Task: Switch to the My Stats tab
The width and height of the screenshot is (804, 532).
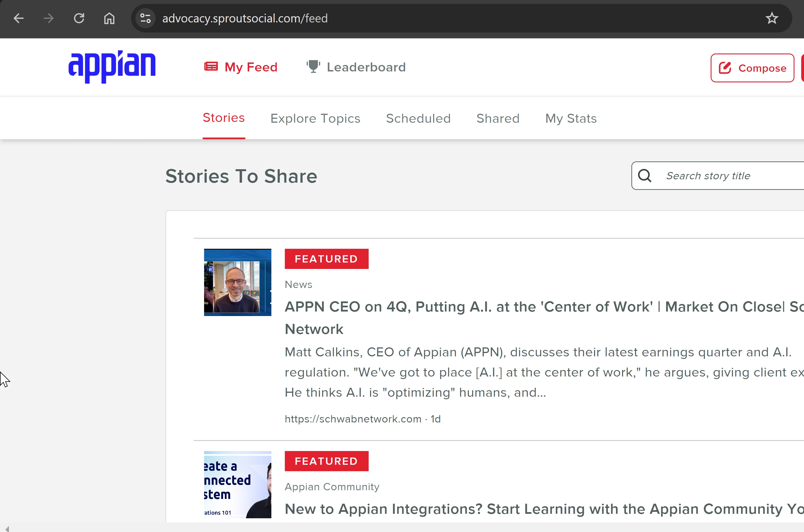Action: [571, 119]
